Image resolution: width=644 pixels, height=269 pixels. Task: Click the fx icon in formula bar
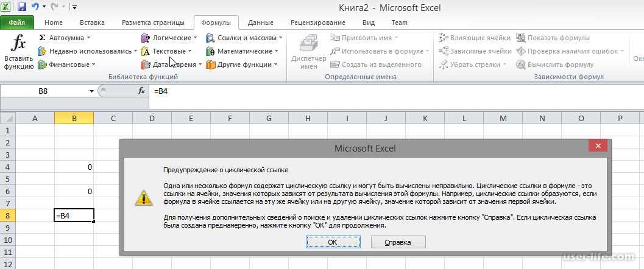point(141,91)
